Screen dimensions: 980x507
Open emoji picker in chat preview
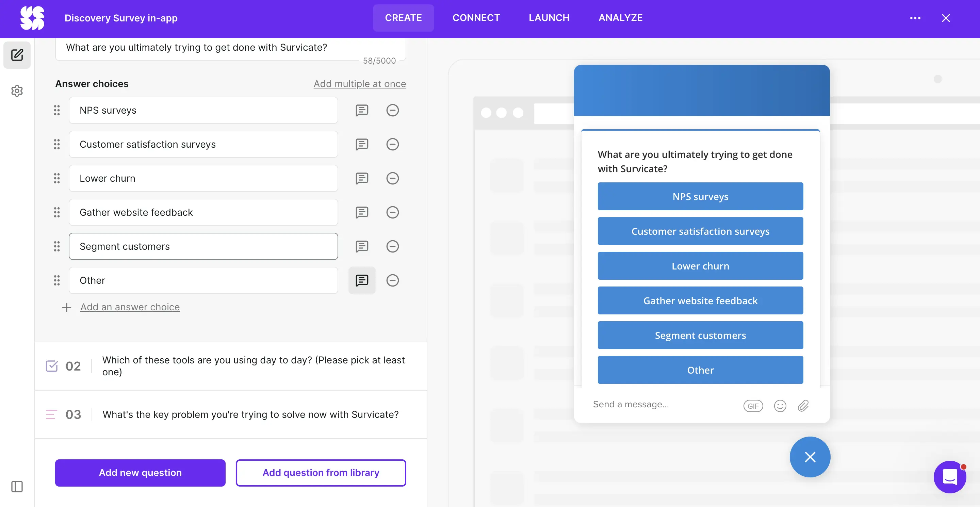click(780, 406)
